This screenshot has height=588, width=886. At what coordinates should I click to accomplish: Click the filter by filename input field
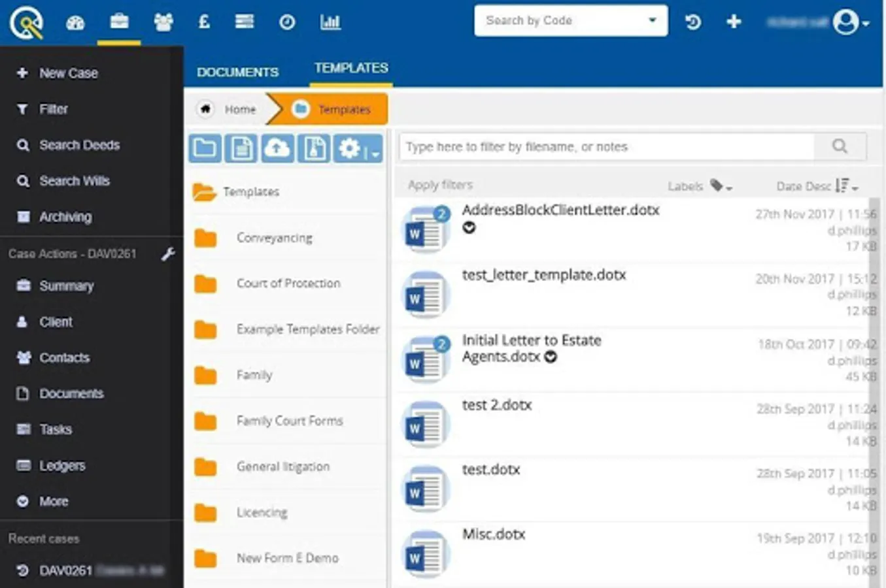[x=607, y=147]
